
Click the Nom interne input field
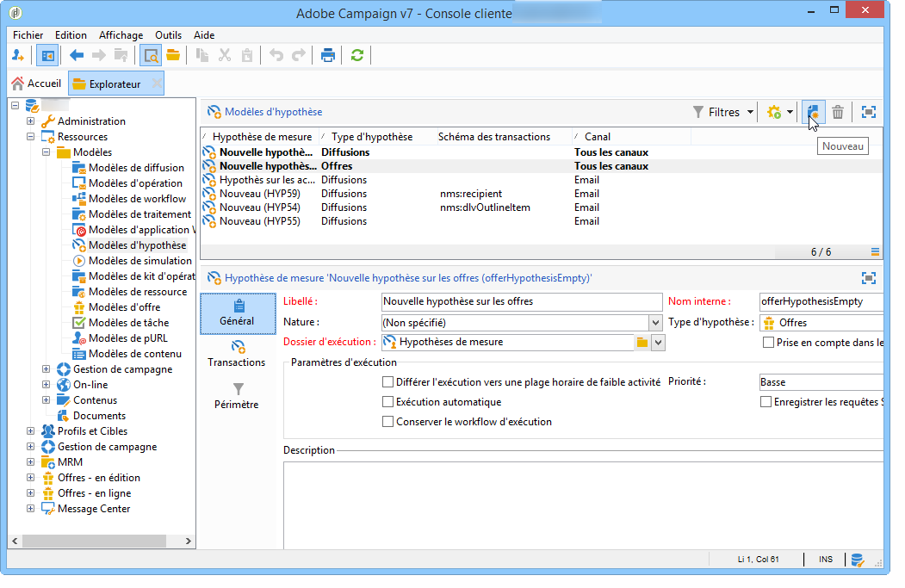[821, 301]
